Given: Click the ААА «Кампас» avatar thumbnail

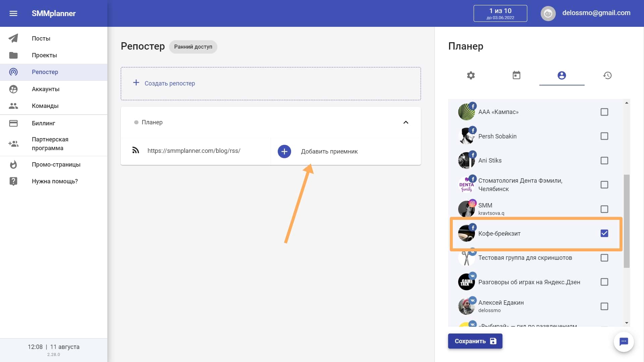Looking at the screenshot, I should tap(466, 112).
